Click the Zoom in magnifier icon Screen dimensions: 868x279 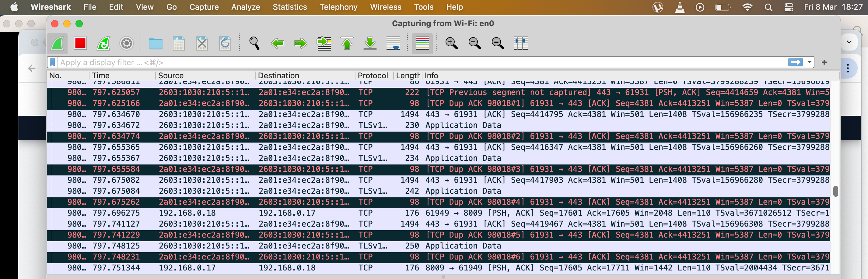[451, 44]
